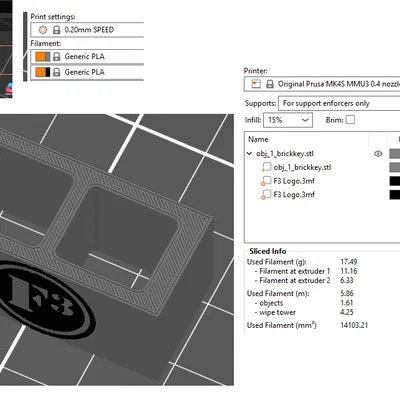Click the lock icon in the Printer row

click(270, 84)
